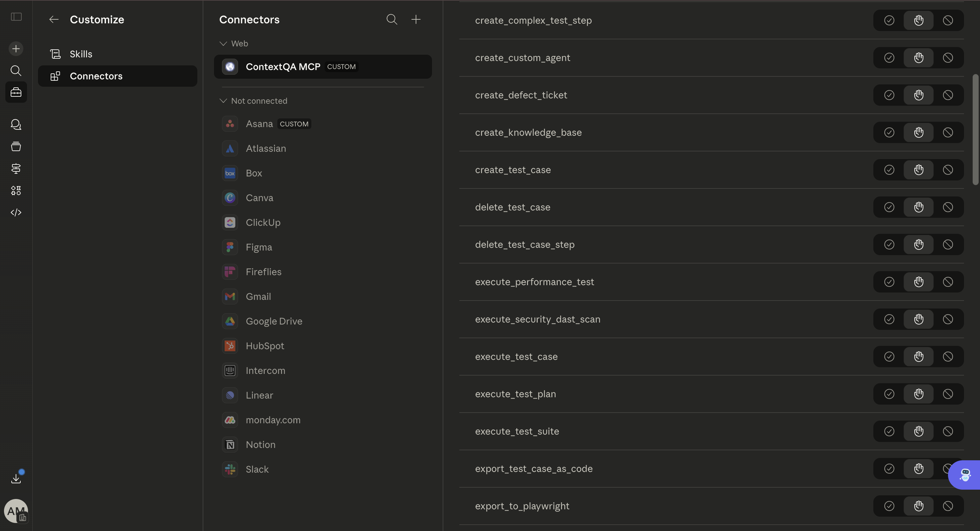Set execute_test_plan to needs approval
The width and height of the screenshot is (980, 531).
click(918, 394)
